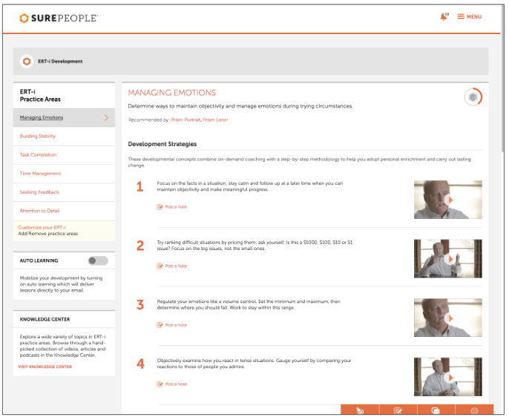509x420 pixels.
Task: Click the settings gear icon in bottom toolbar
Action: pos(474,410)
